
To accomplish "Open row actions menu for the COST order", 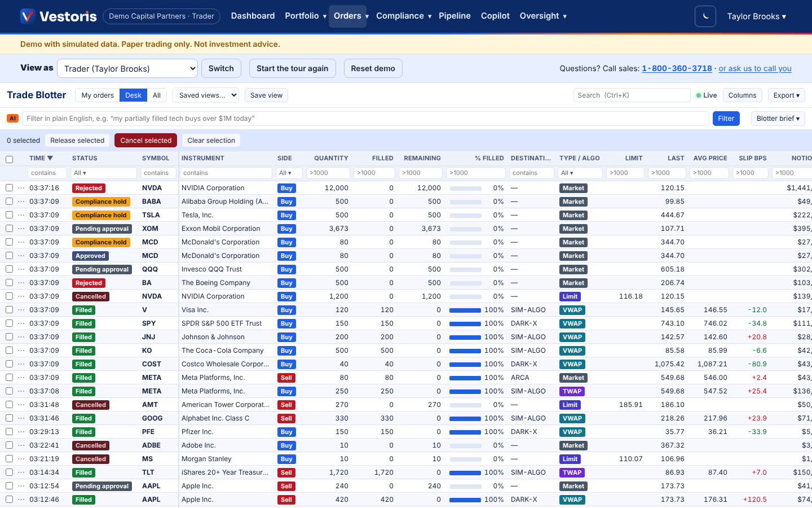I will [21, 364].
